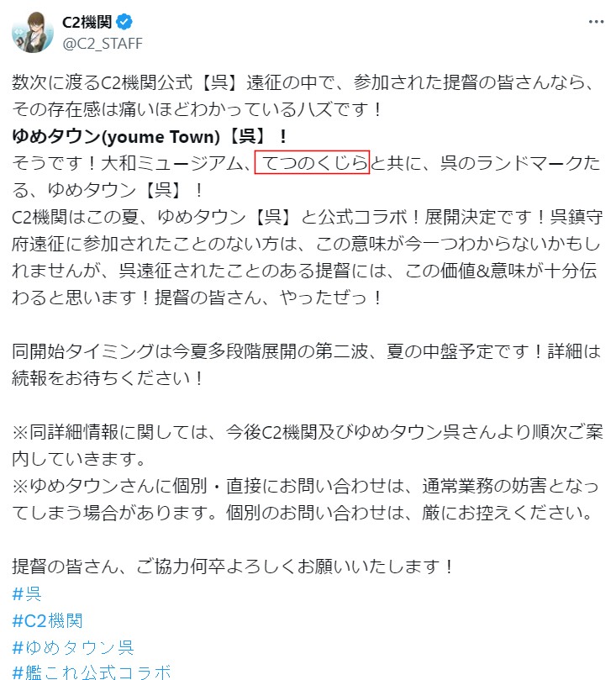Viewport: 616px width, 680px height.
Task: Click the line starting 同開始タイミングは今夏多段階展開
Action: [307, 351]
